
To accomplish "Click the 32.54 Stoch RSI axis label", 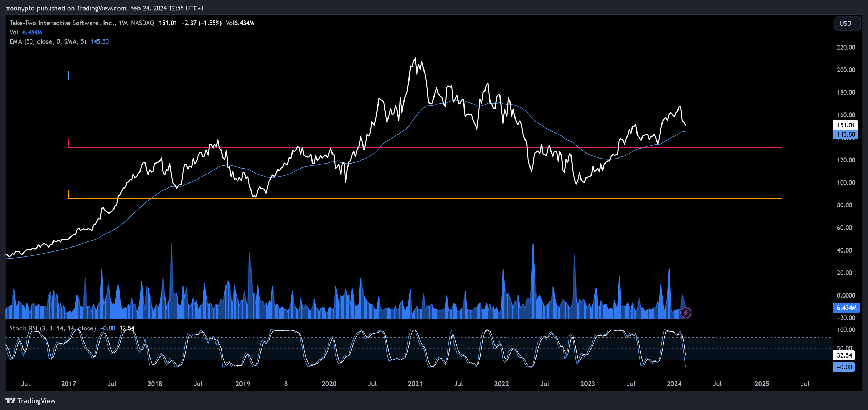I will coord(844,355).
